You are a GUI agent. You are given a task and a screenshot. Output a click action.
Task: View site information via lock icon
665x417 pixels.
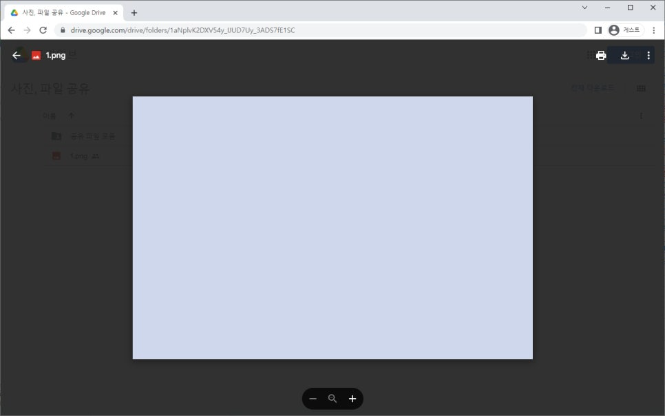62,30
